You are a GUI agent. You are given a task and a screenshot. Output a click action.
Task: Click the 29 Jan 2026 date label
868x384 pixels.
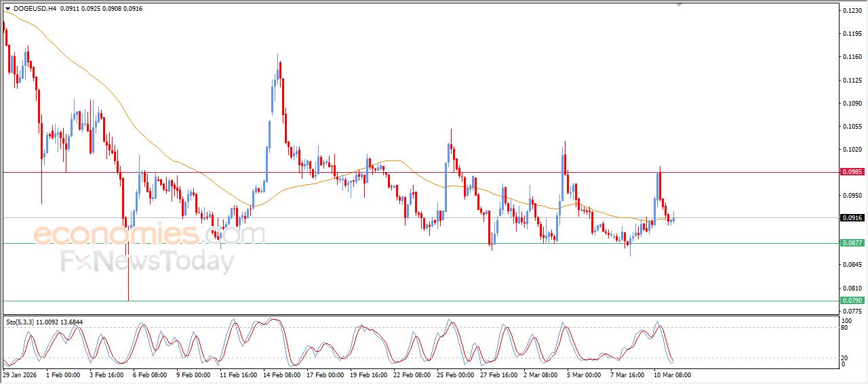click(20, 374)
